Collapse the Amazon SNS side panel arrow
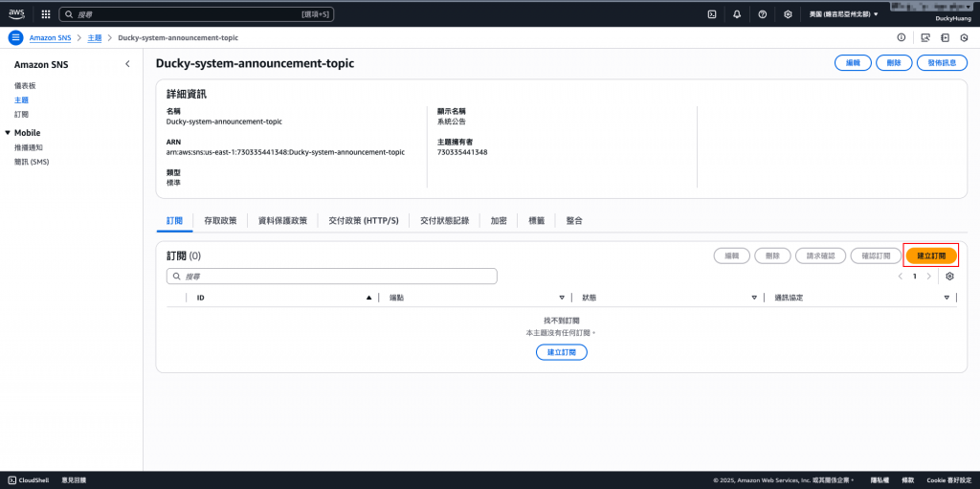 coord(127,64)
